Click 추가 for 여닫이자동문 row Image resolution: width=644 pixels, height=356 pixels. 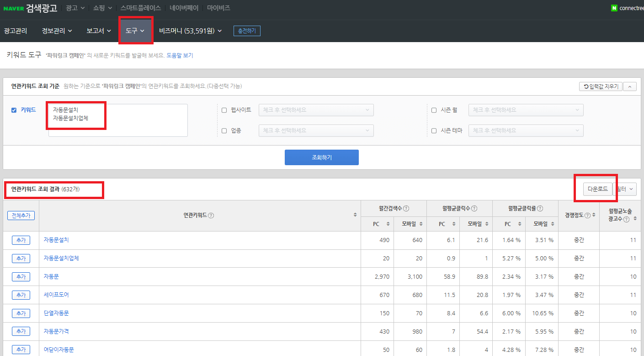coord(21,349)
